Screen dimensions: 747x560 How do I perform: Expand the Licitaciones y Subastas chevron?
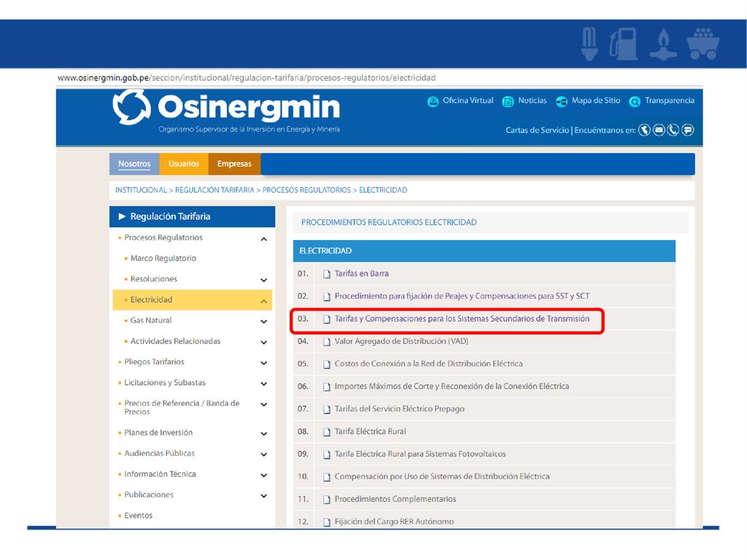point(264,384)
